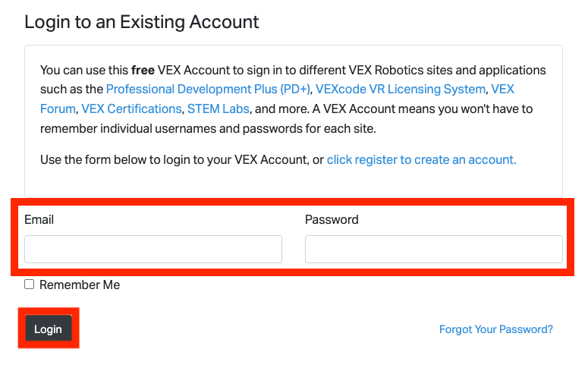Open the VEXcode VR Licensing System link
588x371 pixels.
tap(400, 90)
